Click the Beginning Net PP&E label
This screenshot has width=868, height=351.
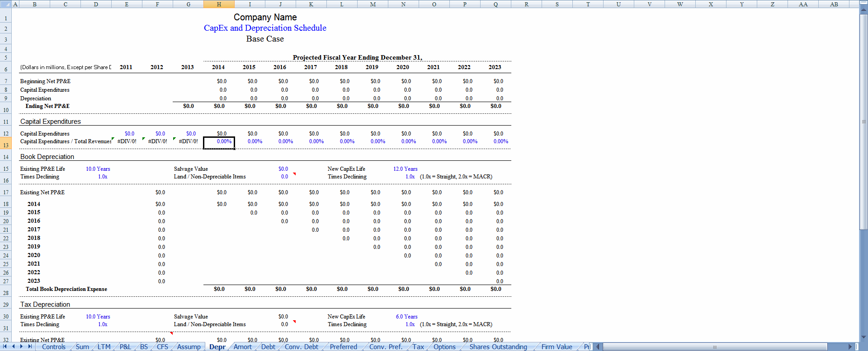click(x=45, y=81)
